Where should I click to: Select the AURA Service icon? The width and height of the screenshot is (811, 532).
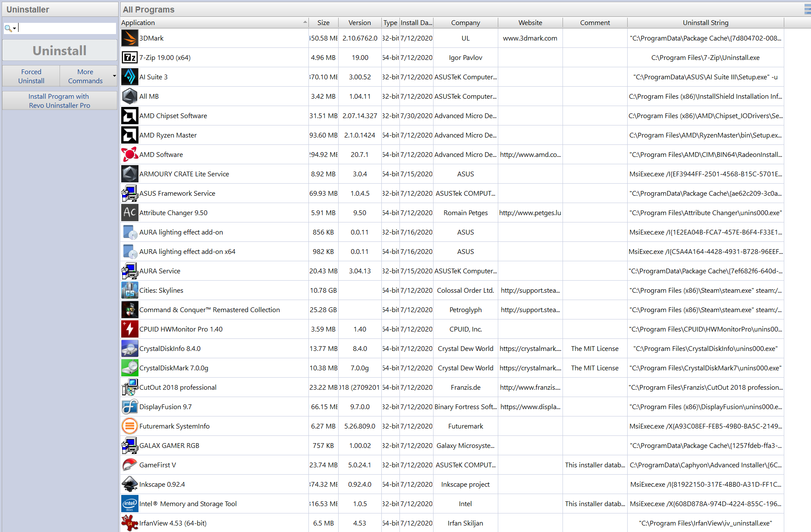[x=129, y=271]
